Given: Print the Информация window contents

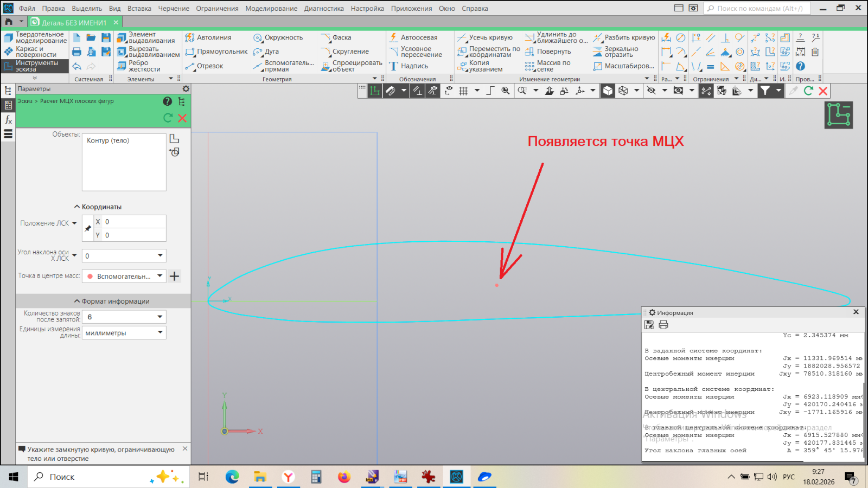Looking at the screenshot, I should 663,325.
